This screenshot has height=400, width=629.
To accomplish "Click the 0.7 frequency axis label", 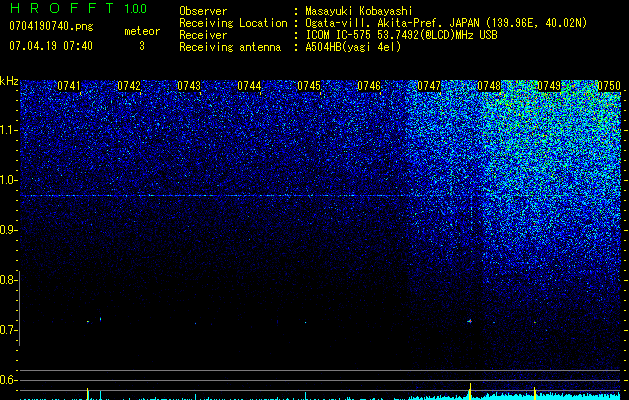I will 7,330.
